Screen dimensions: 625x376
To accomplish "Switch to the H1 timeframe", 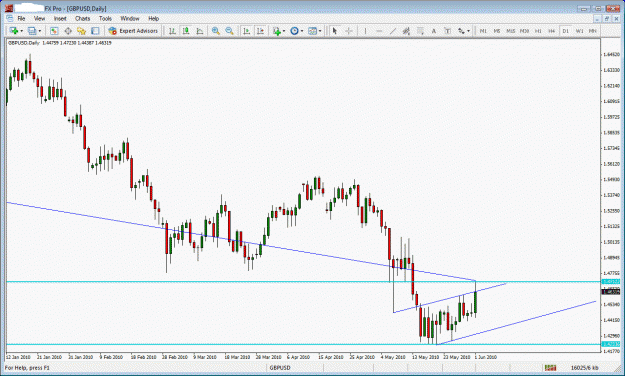I will click(538, 31).
